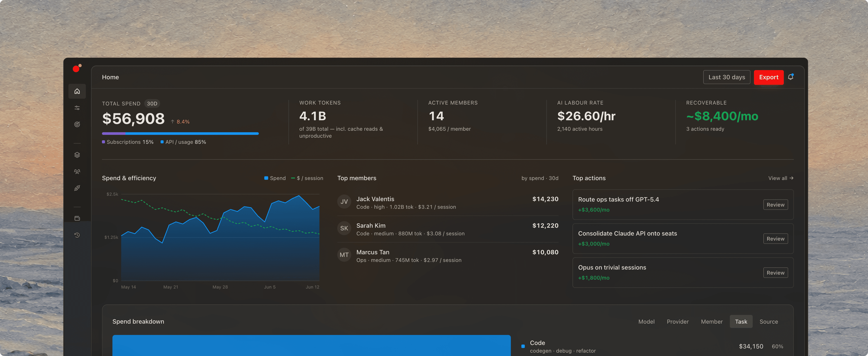This screenshot has width=868, height=356.
Task: Open the stacked layers icon in sidebar
Action: point(77,155)
